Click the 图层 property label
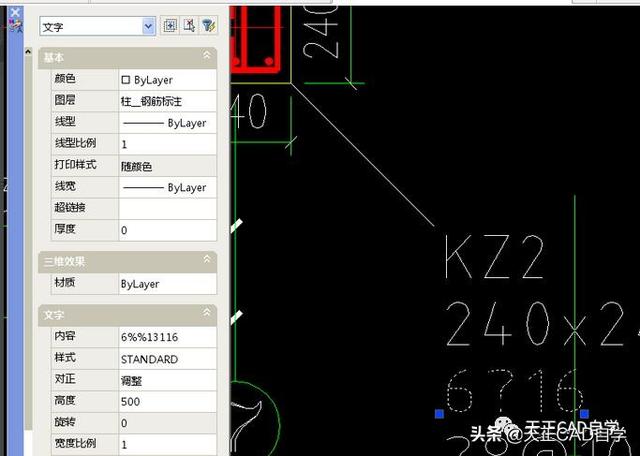 (x=65, y=100)
